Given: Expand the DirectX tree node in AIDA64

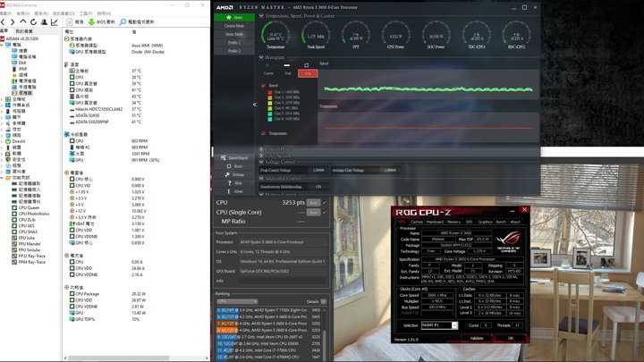Looking at the screenshot, I should point(2,141).
